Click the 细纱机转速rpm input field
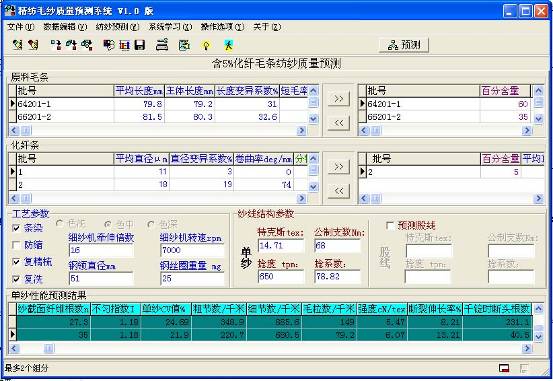Screen dimensions: 553x381 (192, 250)
